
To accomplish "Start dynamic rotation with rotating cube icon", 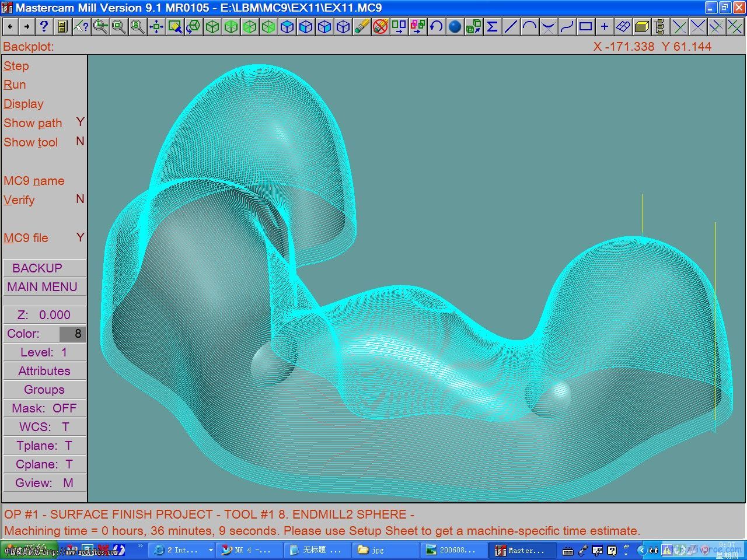I will click(193, 27).
